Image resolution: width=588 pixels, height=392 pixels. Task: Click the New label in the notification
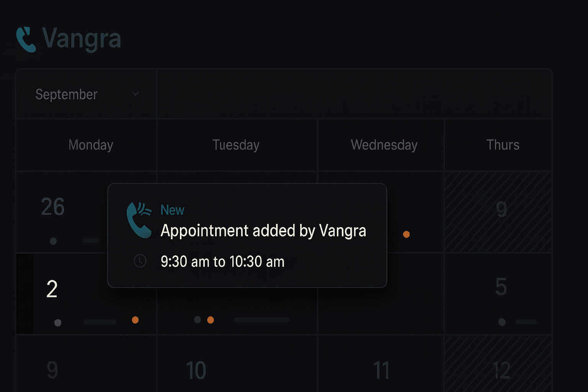coord(172,210)
